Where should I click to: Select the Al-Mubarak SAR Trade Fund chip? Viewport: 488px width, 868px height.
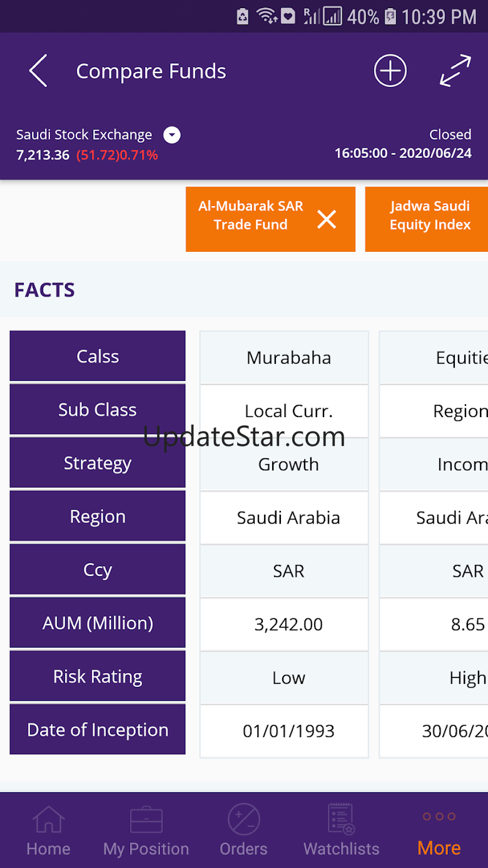[x=270, y=219]
